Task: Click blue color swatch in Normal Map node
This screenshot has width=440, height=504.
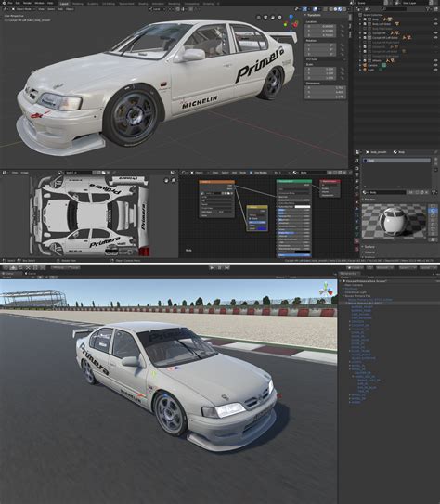Action: 261,229
